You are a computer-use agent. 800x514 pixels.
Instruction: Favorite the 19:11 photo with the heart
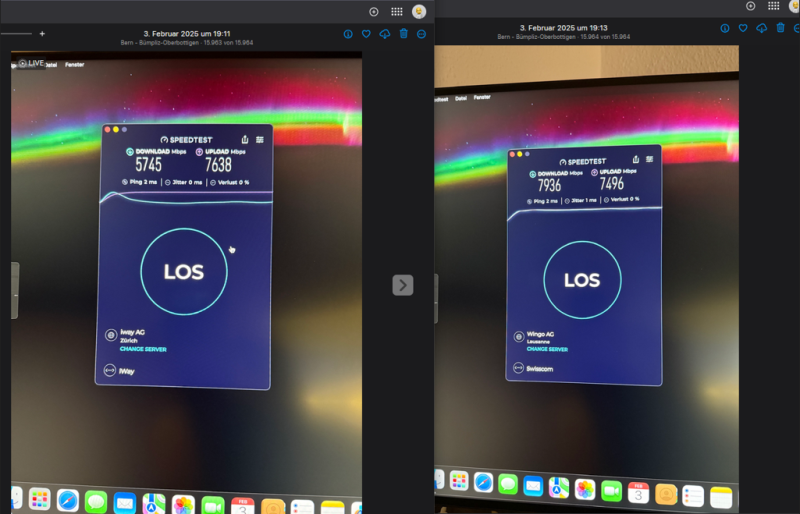coord(366,34)
